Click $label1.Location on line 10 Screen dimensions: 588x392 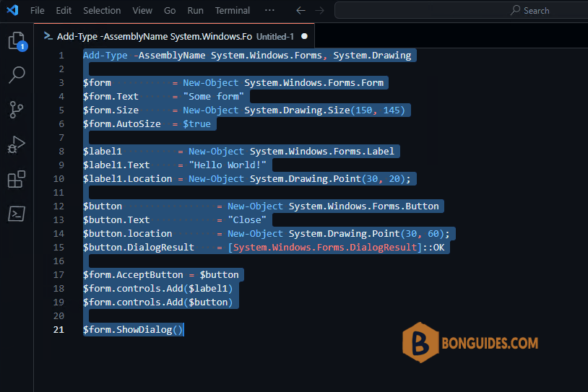(x=128, y=179)
